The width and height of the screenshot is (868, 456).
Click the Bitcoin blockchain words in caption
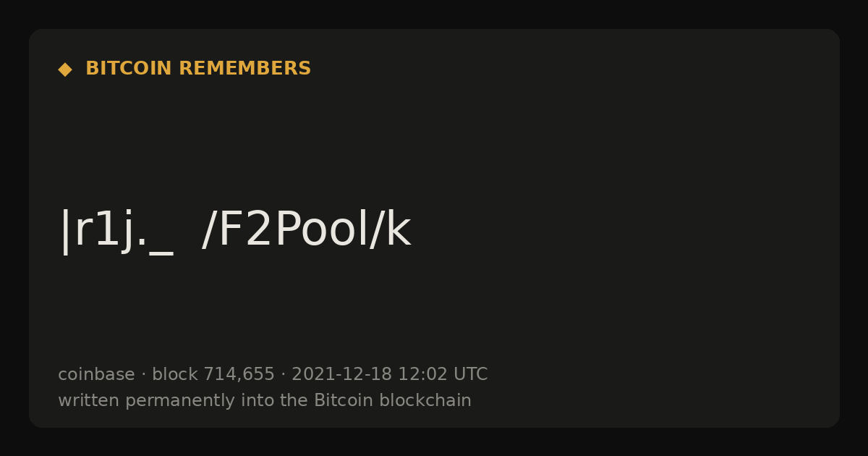pos(393,400)
